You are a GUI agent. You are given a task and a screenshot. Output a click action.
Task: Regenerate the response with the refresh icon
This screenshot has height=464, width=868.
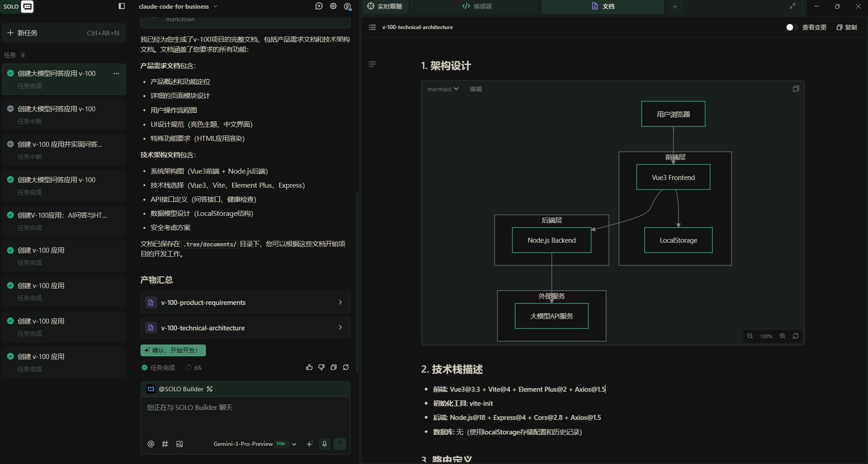[x=346, y=367]
